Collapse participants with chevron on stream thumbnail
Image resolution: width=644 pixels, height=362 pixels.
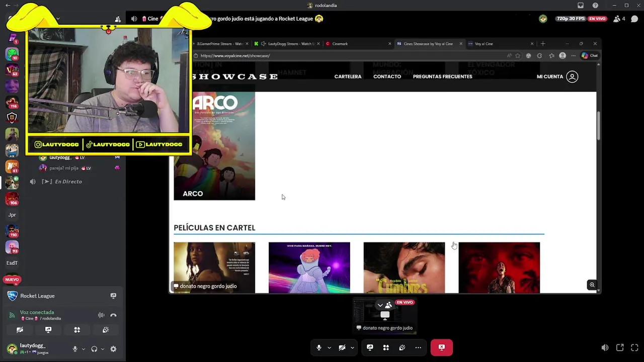380,305
